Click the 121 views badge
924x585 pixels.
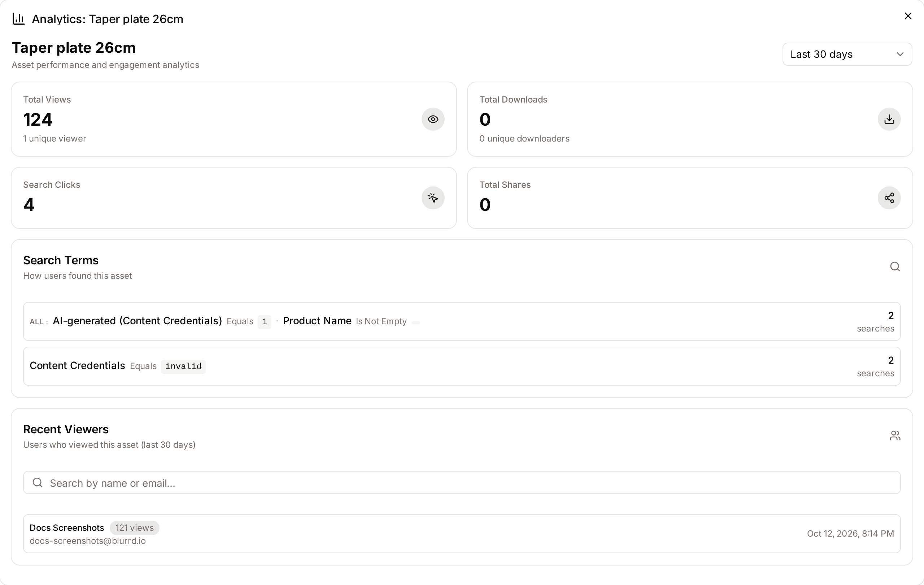coord(134,528)
